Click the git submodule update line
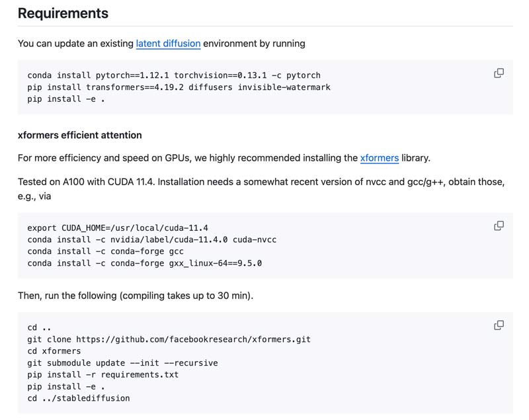Screen dimensions: 529x420 click(122, 363)
